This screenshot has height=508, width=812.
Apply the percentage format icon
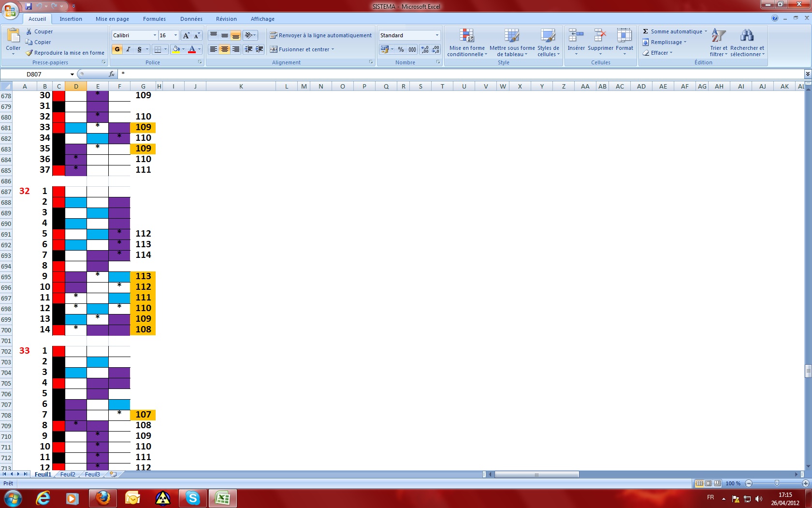pyautogui.click(x=400, y=49)
